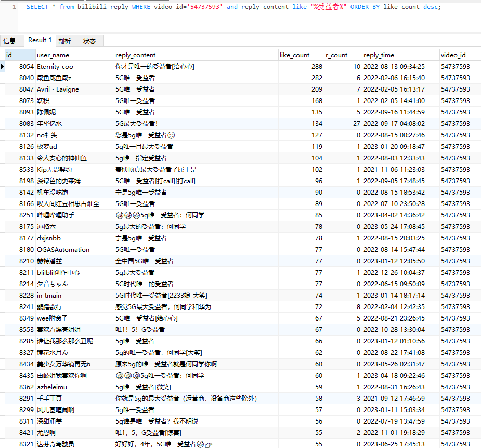Click the like_count column header

[301, 55]
